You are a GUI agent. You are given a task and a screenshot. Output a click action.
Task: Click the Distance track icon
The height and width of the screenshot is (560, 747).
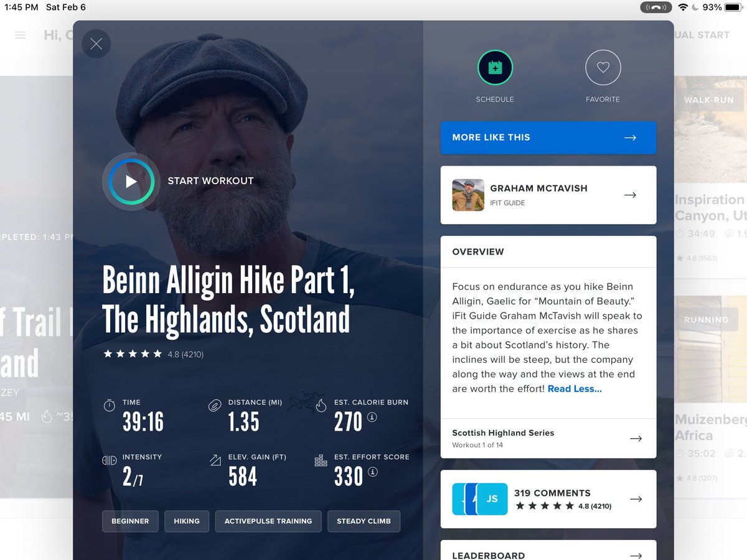click(215, 406)
